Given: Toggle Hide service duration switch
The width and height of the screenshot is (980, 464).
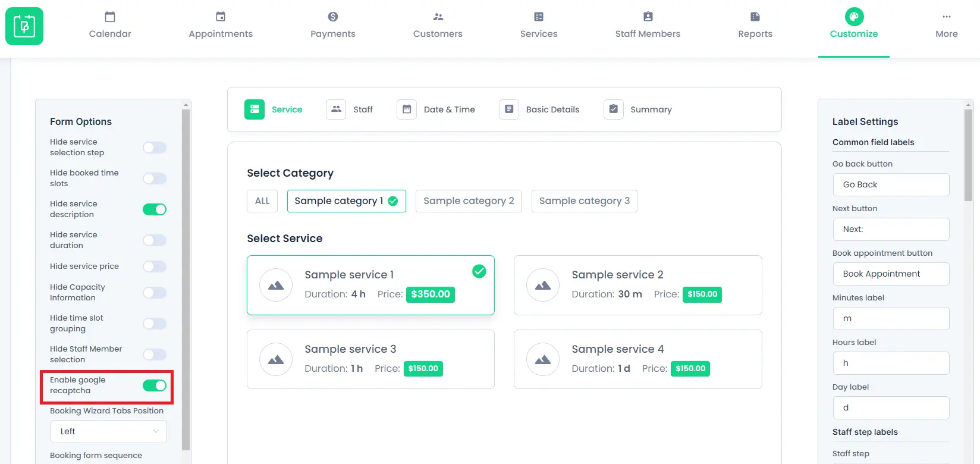Looking at the screenshot, I should pyautogui.click(x=155, y=240).
